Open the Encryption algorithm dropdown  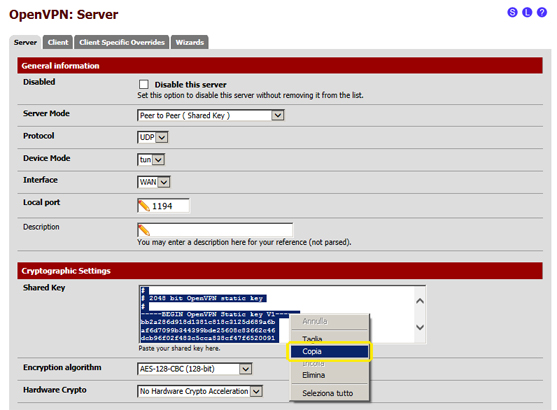pos(195,369)
